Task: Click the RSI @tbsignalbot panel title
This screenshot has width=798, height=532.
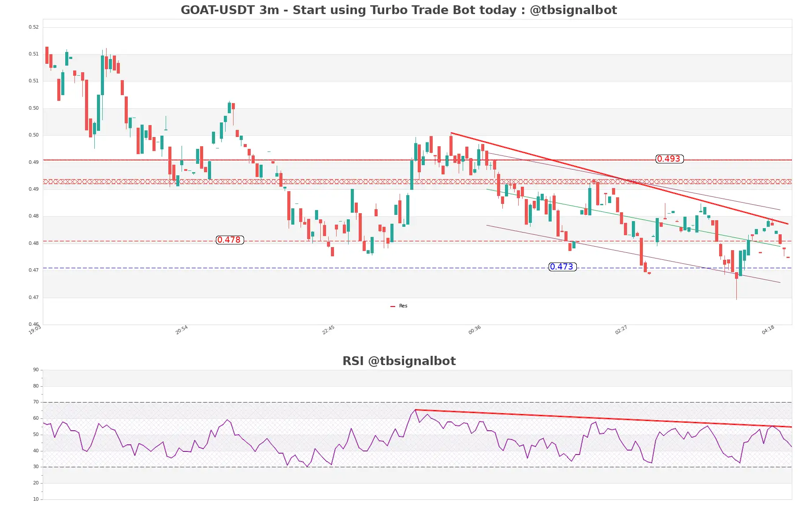Action: pos(399,361)
